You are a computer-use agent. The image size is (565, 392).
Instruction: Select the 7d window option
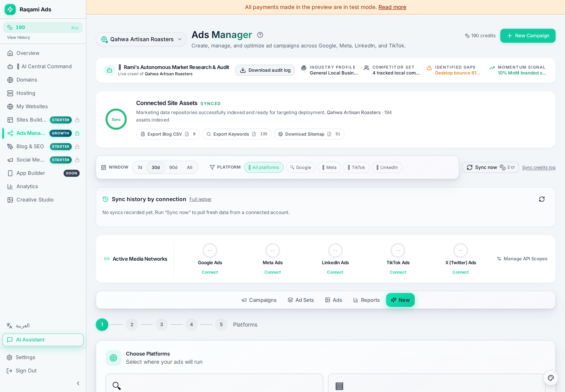[x=140, y=168]
